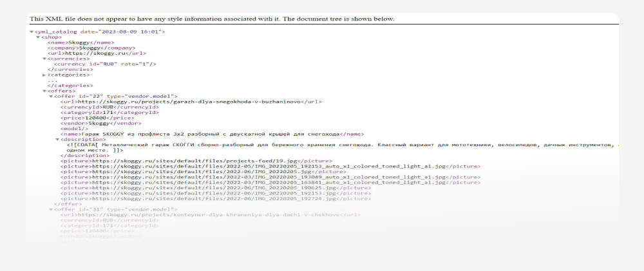Collapse the offer id="22" node
The width and height of the screenshot is (644, 271).
(52, 97)
